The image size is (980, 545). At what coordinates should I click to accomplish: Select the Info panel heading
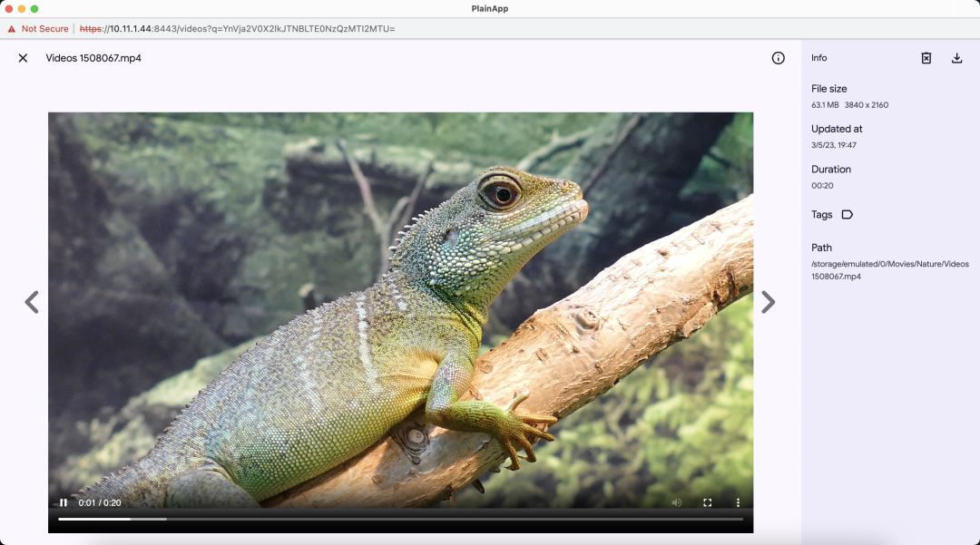click(818, 57)
